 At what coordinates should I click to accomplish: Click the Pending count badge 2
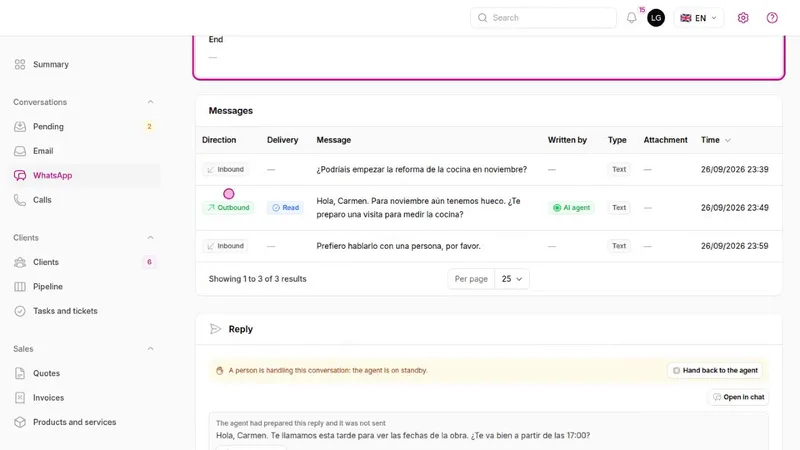(149, 127)
